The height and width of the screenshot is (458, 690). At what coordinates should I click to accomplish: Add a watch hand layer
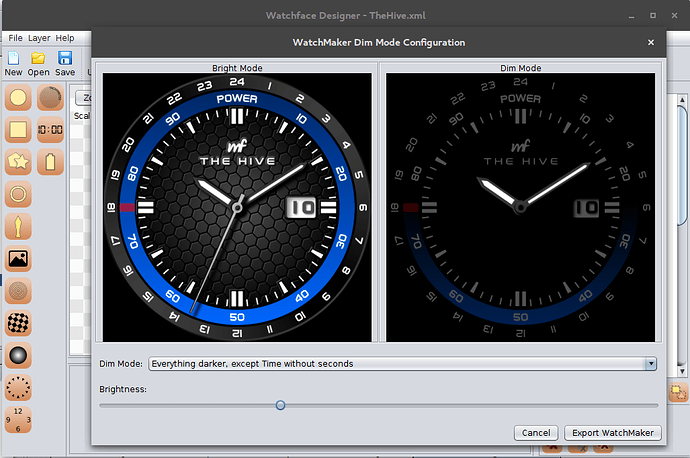18,226
